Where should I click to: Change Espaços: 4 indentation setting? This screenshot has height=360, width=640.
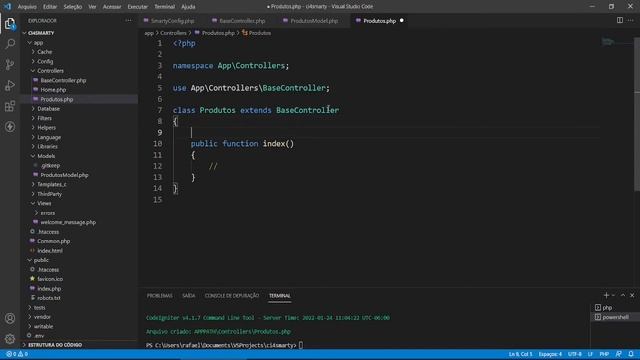tap(550, 354)
